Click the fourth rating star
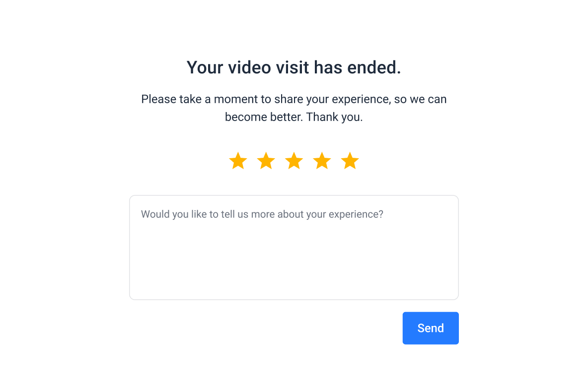The width and height of the screenshot is (588, 379). click(x=322, y=161)
